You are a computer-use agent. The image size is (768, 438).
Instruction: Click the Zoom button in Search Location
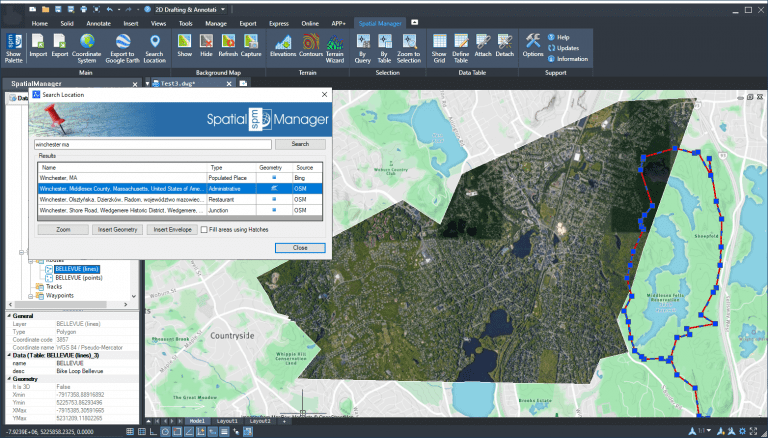(x=63, y=229)
